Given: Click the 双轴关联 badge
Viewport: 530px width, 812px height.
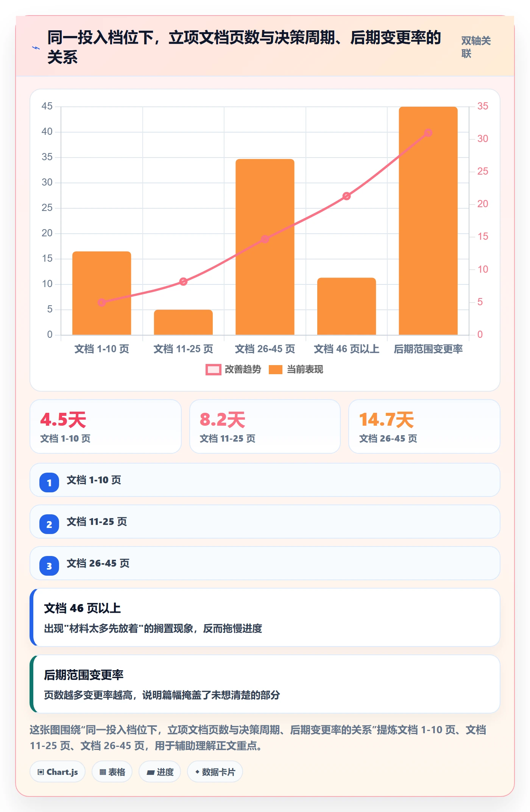Looking at the screenshot, I should coord(476,47).
